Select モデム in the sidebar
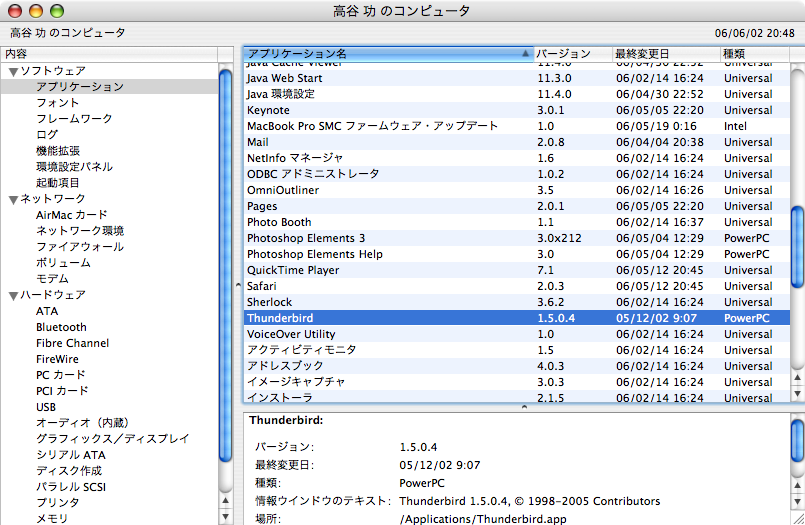The width and height of the screenshot is (805, 525). click(52, 279)
